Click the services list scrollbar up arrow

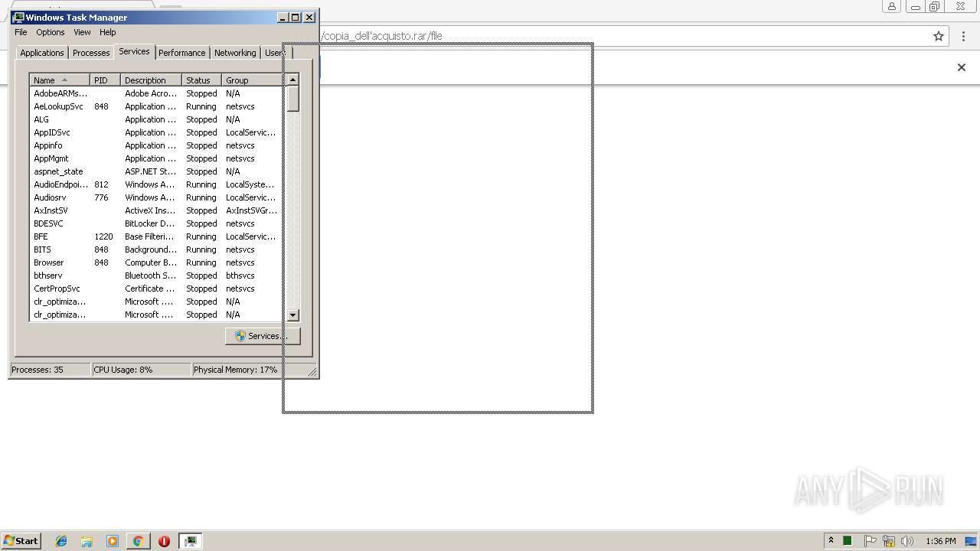tap(293, 80)
